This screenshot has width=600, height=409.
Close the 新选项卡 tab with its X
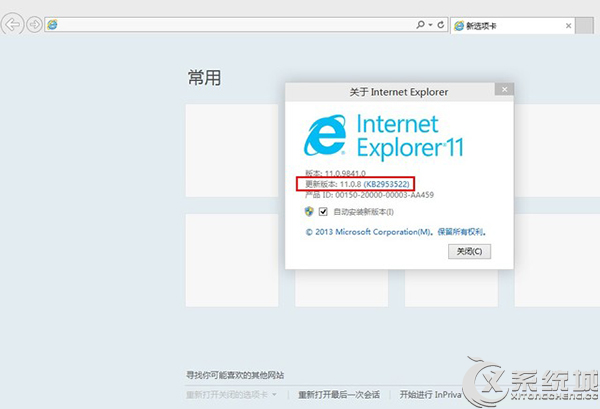[x=568, y=26]
